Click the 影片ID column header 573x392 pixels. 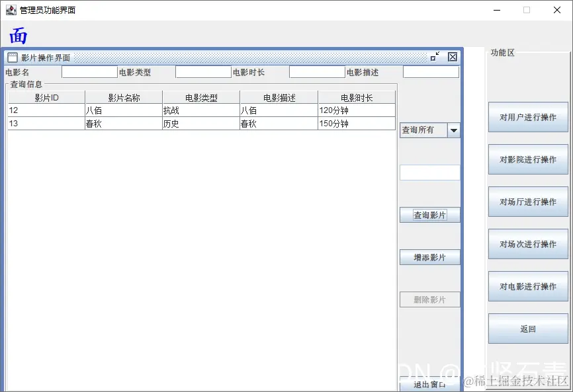click(x=46, y=97)
